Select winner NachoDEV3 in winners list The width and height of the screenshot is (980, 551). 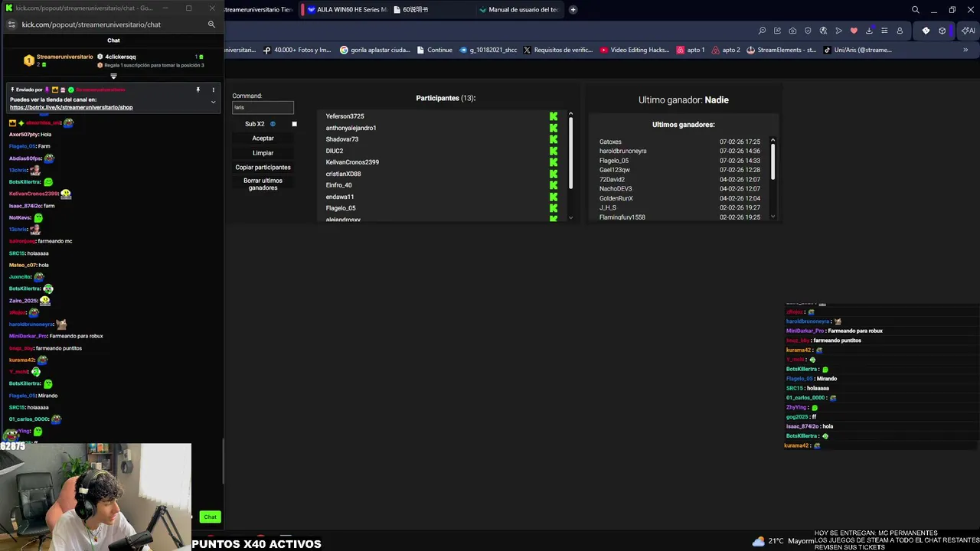tap(616, 189)
